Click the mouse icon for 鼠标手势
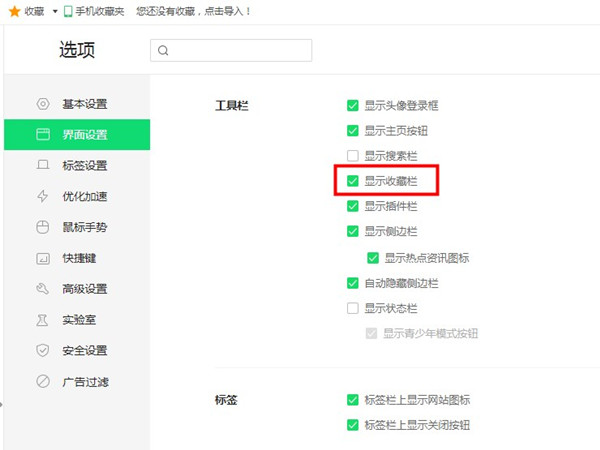Screen dimensions: 600x450 (x=43, y=227)
